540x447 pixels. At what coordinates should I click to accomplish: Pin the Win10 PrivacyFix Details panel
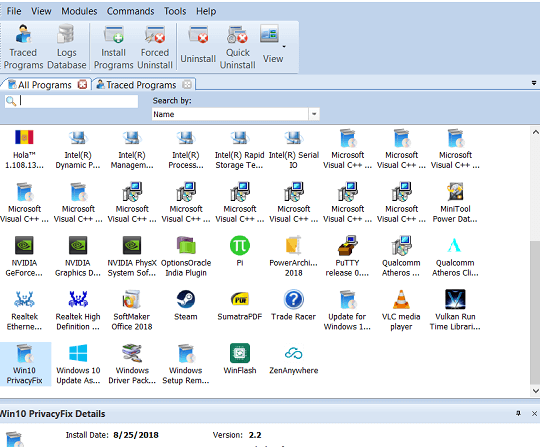[518, 413]
